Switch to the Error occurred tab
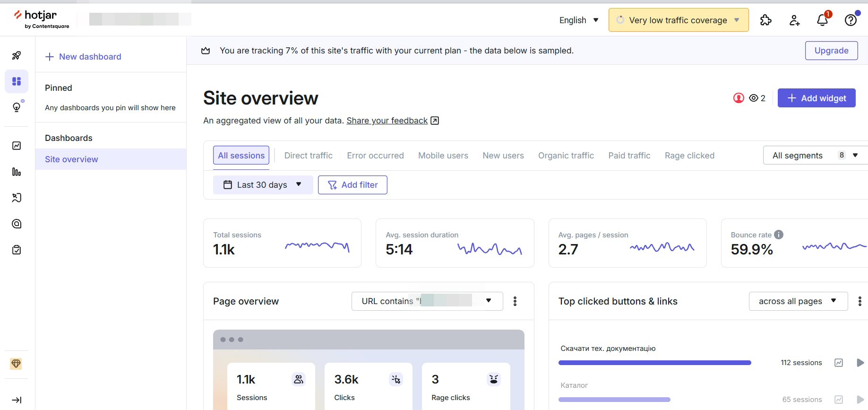 376,156
